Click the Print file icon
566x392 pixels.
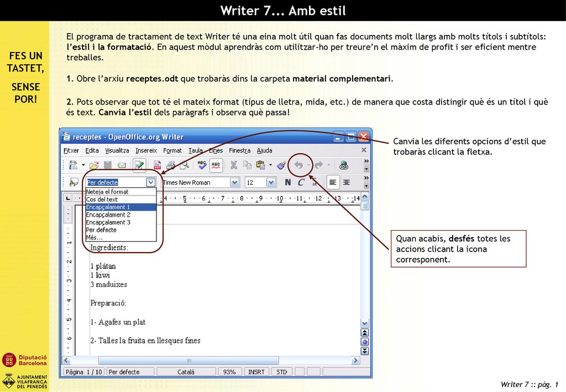click(x=171, y=165)
